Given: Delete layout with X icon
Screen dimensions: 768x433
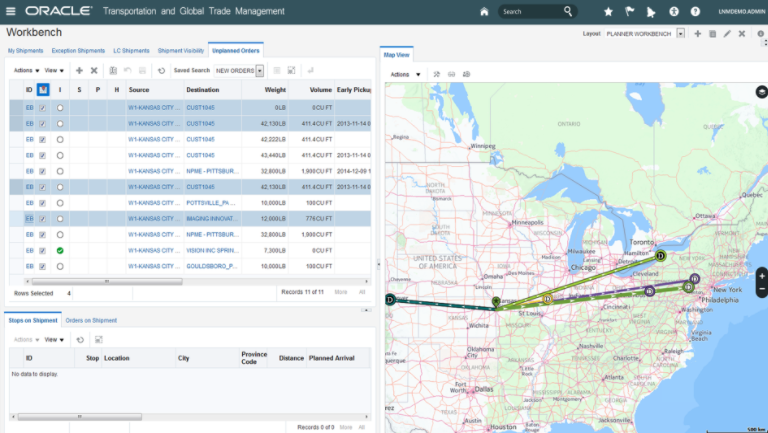Looking at the screenshot, I should 742,33.
